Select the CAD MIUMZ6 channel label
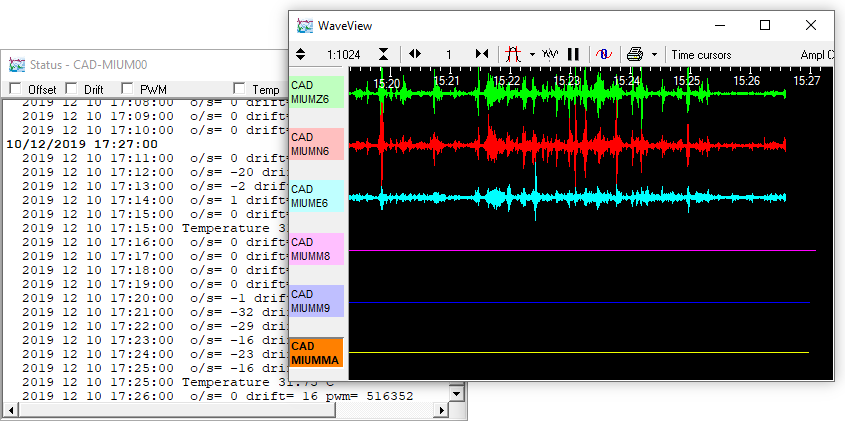This screenshot has height=421, width=845. point(316,92)
